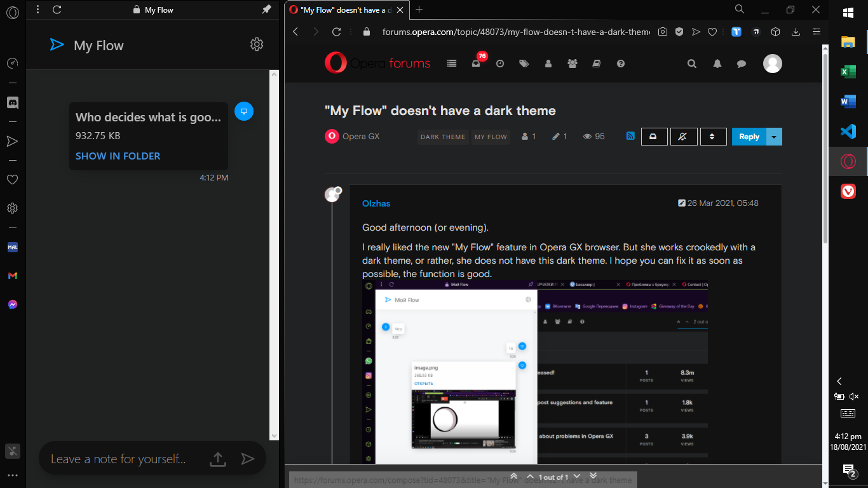
Task: Open the user avatar menu
Action: coord(773,64)
